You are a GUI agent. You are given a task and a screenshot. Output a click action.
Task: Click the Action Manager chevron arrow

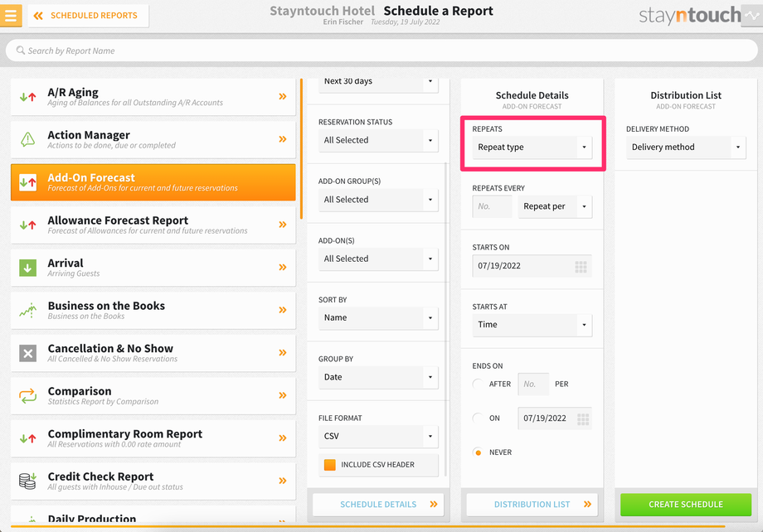(x=283, y=139)
